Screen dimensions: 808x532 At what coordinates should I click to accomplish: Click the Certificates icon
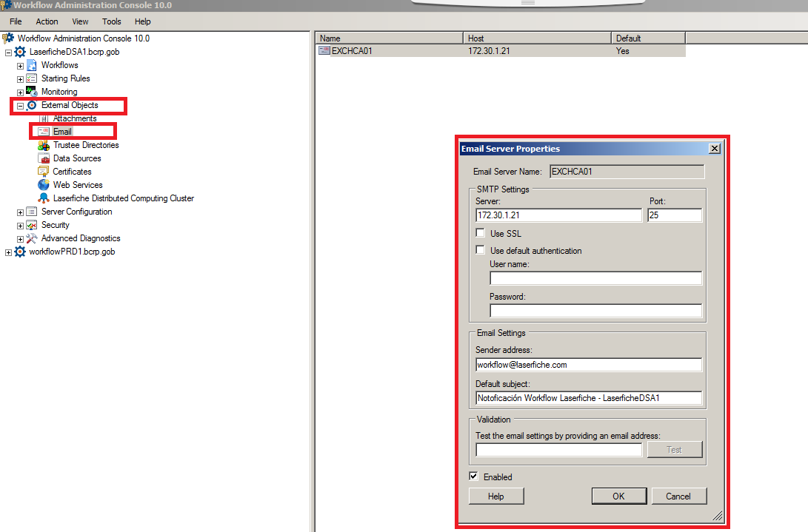(x=43, y=172)
